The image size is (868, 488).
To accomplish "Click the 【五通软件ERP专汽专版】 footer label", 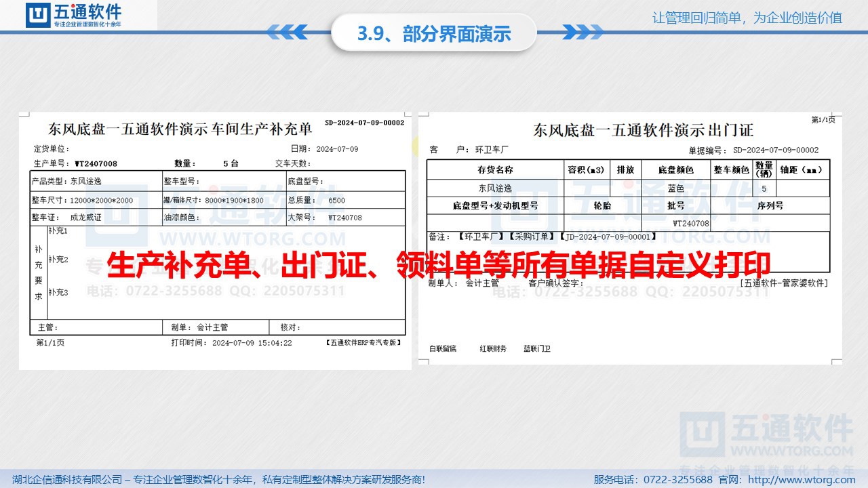I will [x=363, y=343].
